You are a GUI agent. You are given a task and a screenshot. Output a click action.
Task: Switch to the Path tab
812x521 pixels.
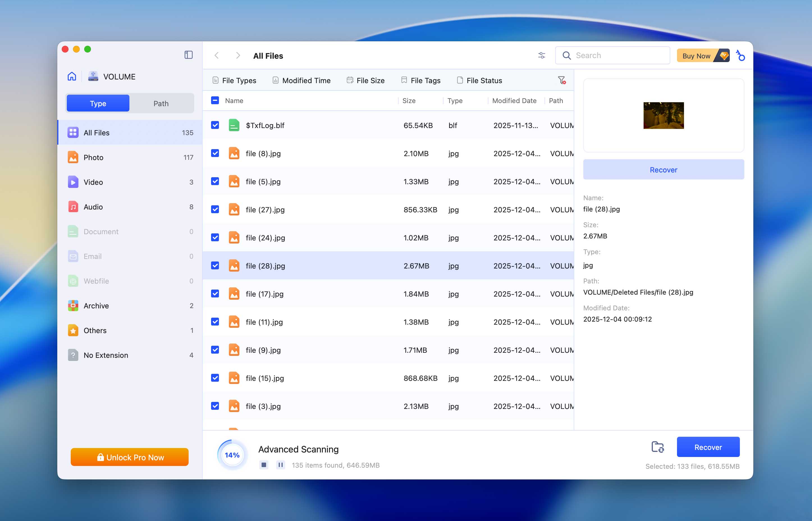pyautogui.click(x=161, y=103)
